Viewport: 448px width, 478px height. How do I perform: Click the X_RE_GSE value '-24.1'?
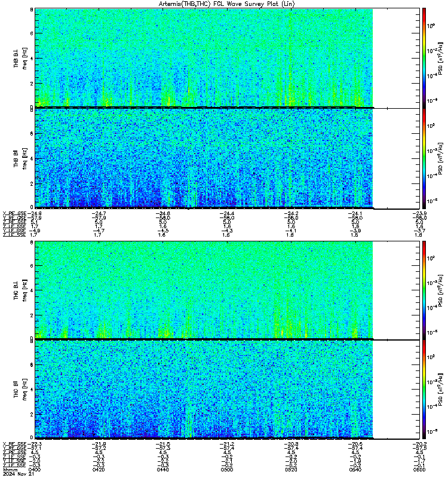coord(355,213)
